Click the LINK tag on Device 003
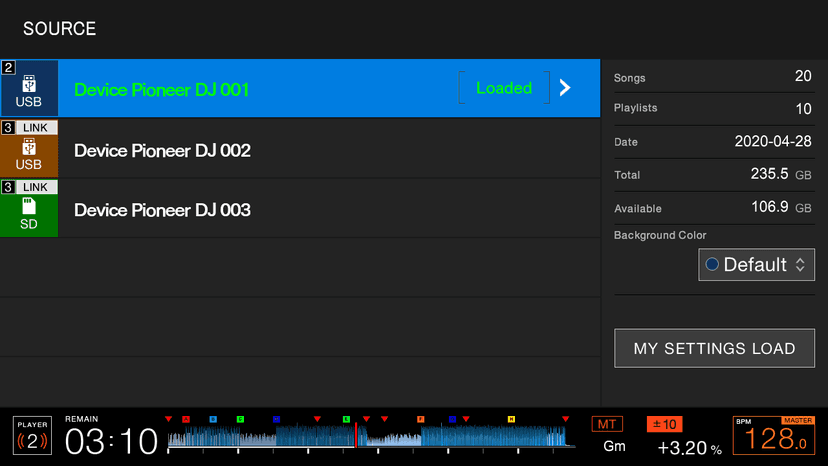 tap(35, 187)
